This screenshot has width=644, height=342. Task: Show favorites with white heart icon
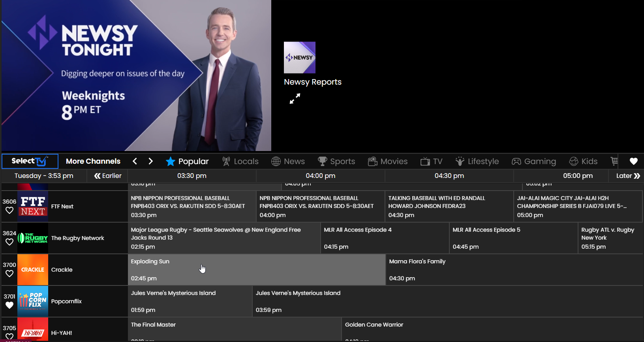pyautogui.click(x=633, y=161)
